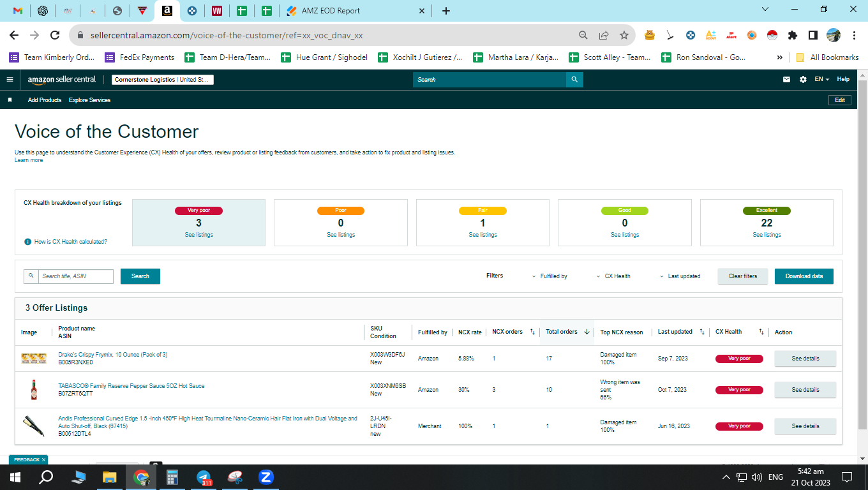Expand the Last updated filter dropdown
Screen dimensions: 868x490
680,276
